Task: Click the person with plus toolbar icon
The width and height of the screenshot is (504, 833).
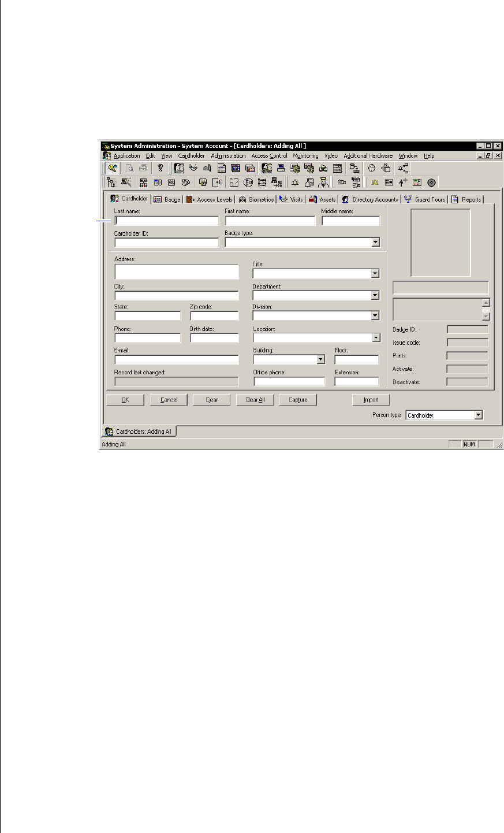Action: [x=403, y=183]
